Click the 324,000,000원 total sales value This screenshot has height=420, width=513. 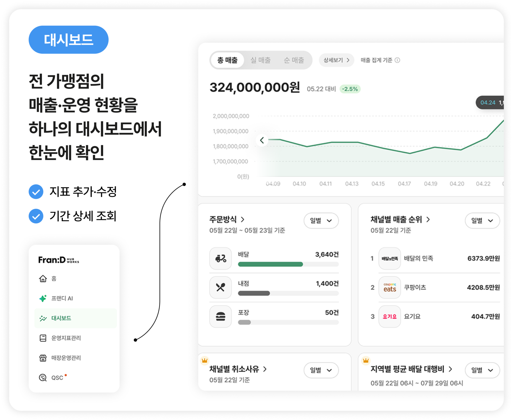(x=255, y=87)
